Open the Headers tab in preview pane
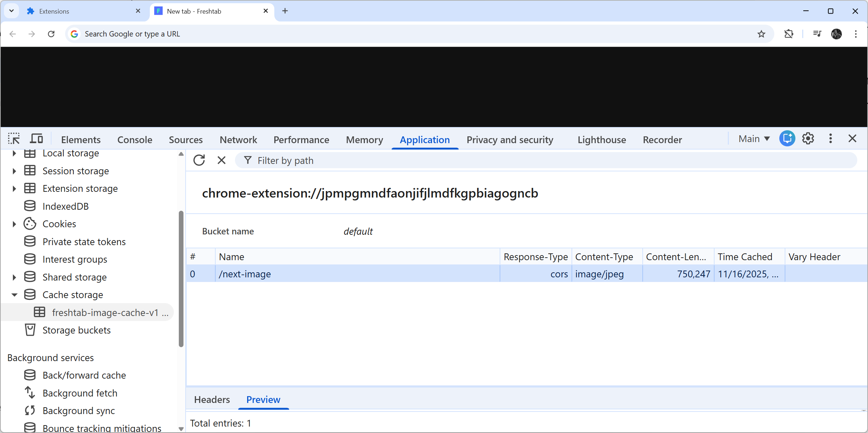This screenshot has width=868, height=433. pos(212,400)
